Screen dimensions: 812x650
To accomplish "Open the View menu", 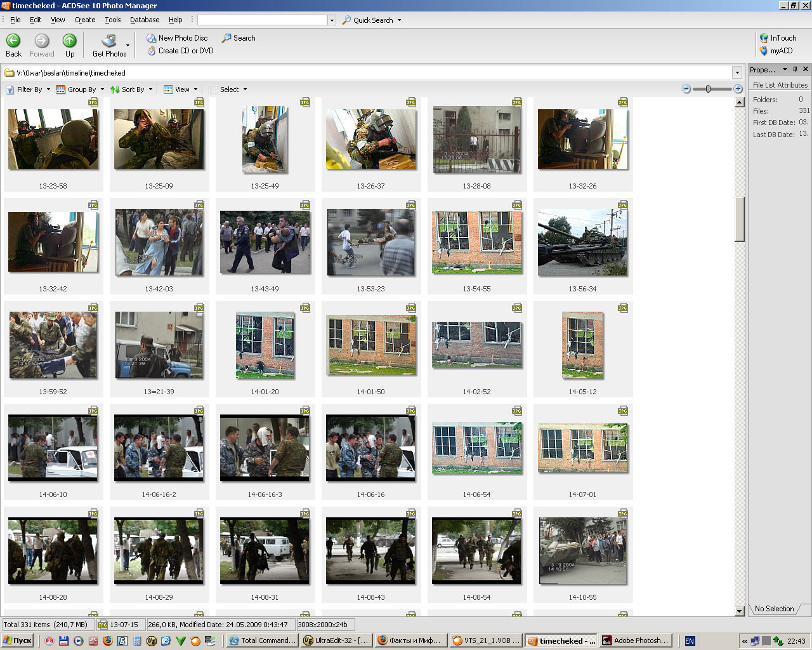I will tap(58, 20).
